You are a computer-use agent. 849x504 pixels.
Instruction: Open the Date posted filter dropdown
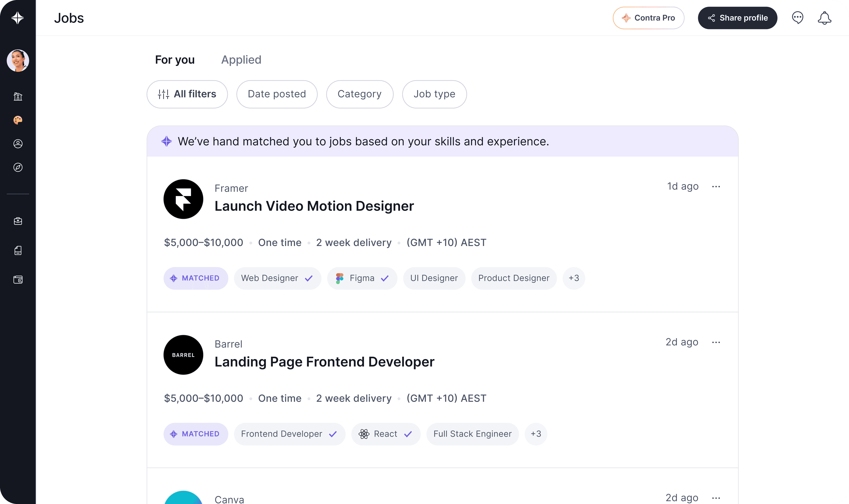point(277,94)
